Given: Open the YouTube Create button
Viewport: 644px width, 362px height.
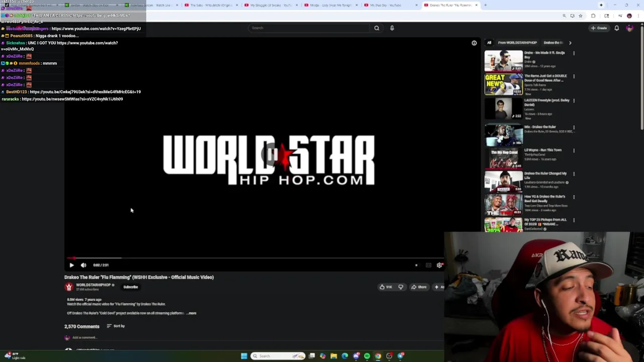Looking at the screenshot, I should (599, 28).
